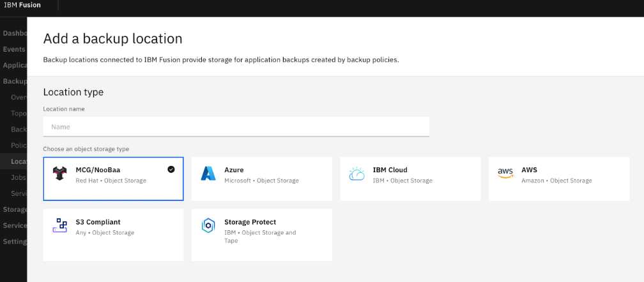Image resolution: width=644 pixels, height=282 pixels.
Task: Click the MCG/NooBaa Red Hat icon
Action: pos(59,174)
